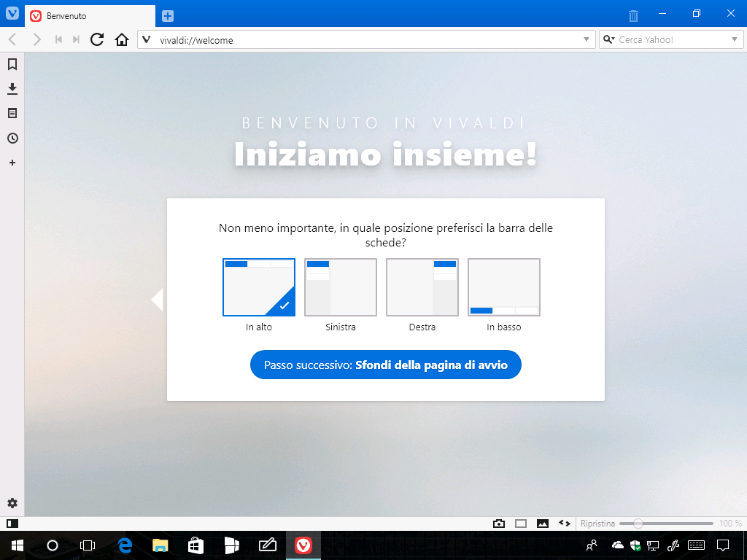Toggle image loading icon in status bar
This screenshot has width=747, height=560.
pyautogui.click(x=543, y=524)
